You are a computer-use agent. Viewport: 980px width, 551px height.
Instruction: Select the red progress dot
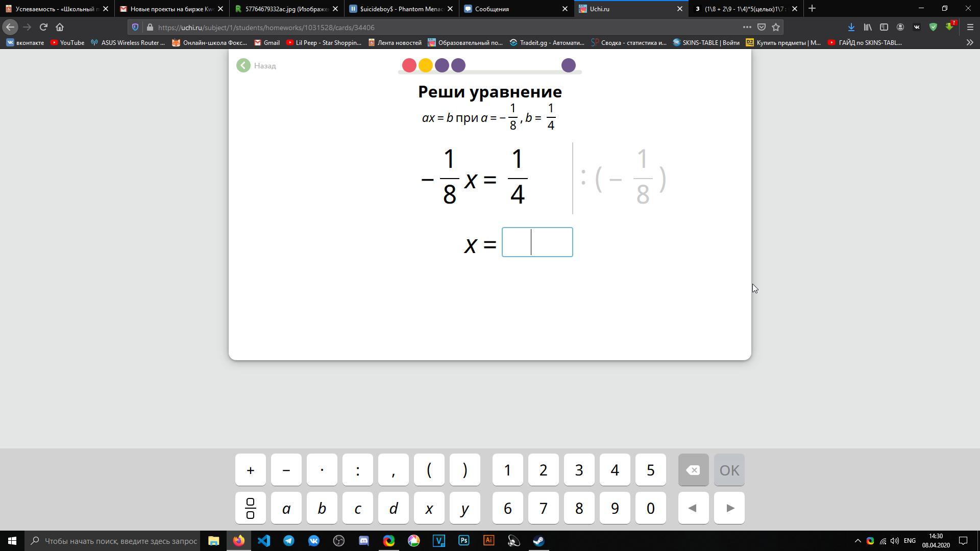click(x=409, y=65)
